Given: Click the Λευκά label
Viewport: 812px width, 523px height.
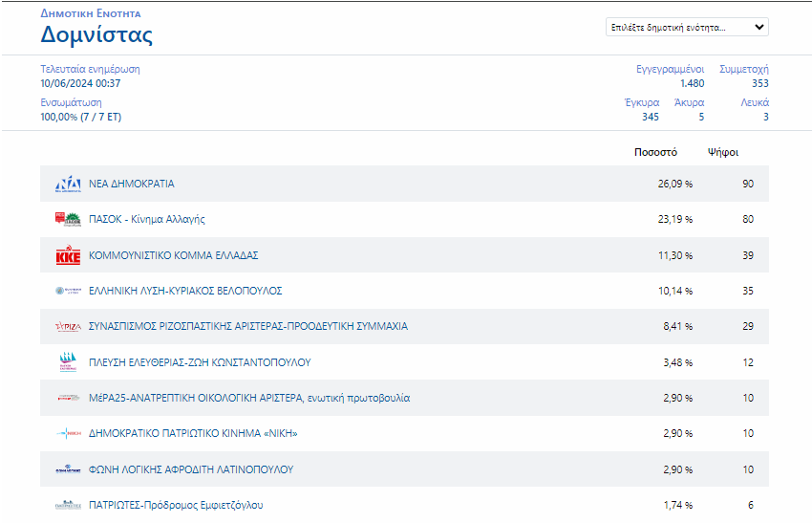Looking at the screenshot, I should (755, 102).
